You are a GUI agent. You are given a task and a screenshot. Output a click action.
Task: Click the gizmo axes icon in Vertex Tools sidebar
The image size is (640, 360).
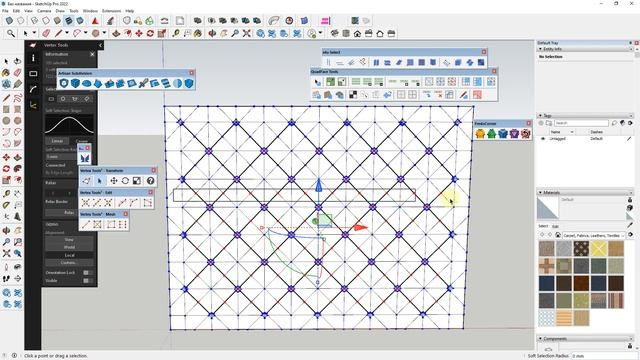(33, 105)
